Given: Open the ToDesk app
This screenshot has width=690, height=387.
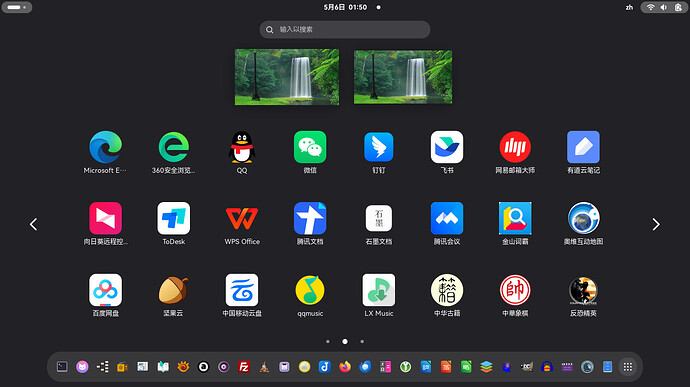Looking at the screenshot, I should pos(173,218).
